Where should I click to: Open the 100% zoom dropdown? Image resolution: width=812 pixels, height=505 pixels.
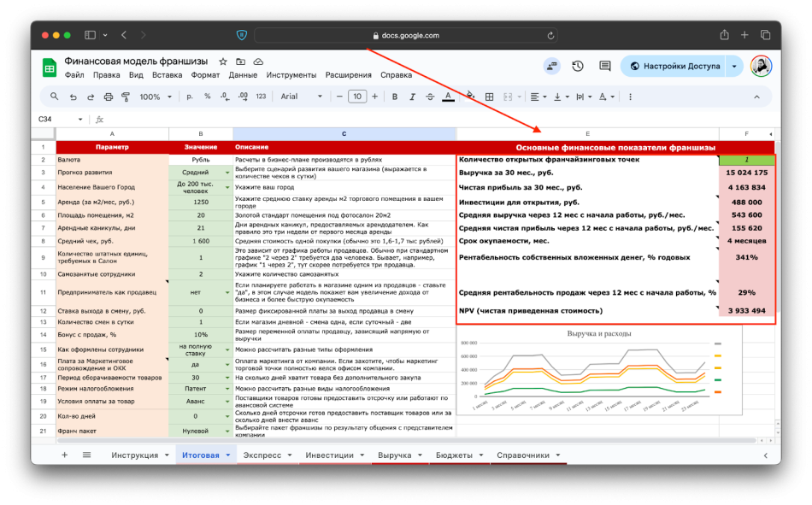click(x=155, y=97)
